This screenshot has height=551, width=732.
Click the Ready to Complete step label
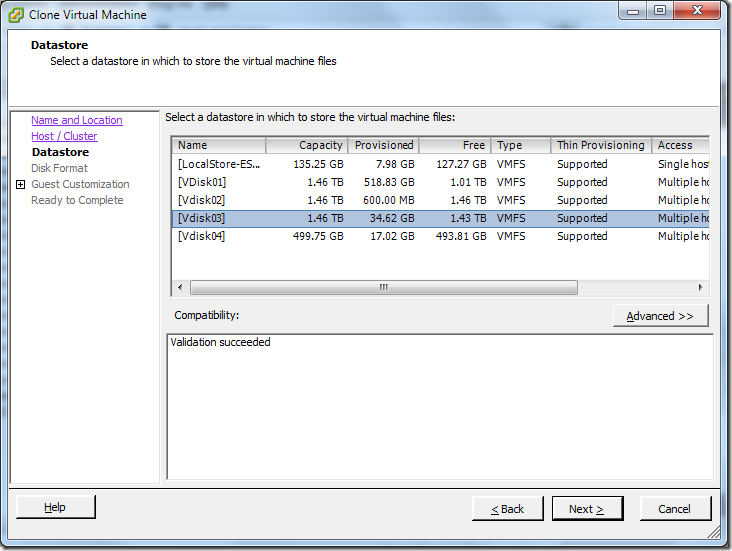[77, 200]
